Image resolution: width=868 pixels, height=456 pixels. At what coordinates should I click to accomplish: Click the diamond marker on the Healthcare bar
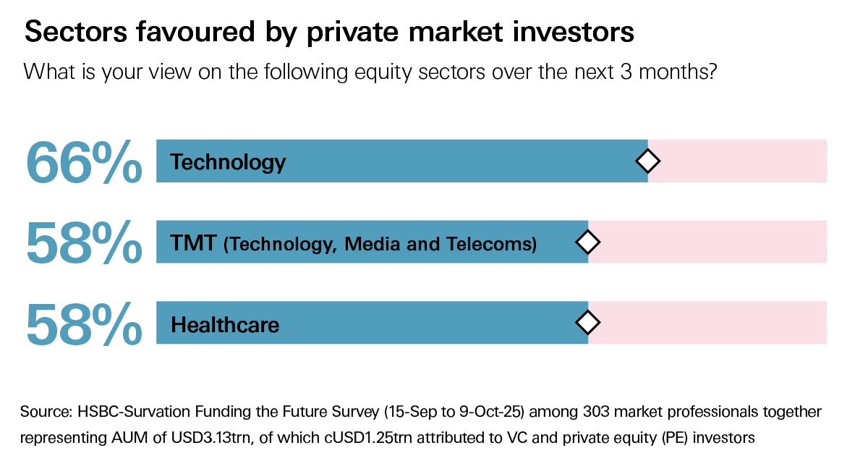[588, 321]
